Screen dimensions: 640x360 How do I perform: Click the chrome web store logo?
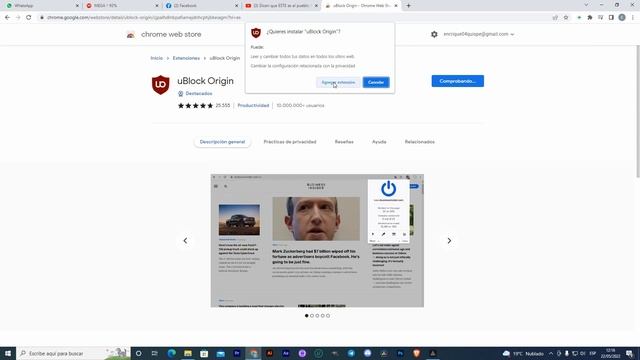pos(164,34)
